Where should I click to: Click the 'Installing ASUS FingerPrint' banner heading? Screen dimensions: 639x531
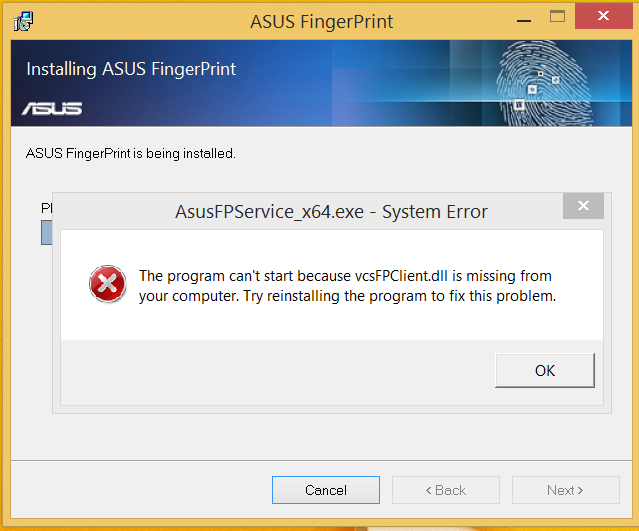tap(131, 69)
